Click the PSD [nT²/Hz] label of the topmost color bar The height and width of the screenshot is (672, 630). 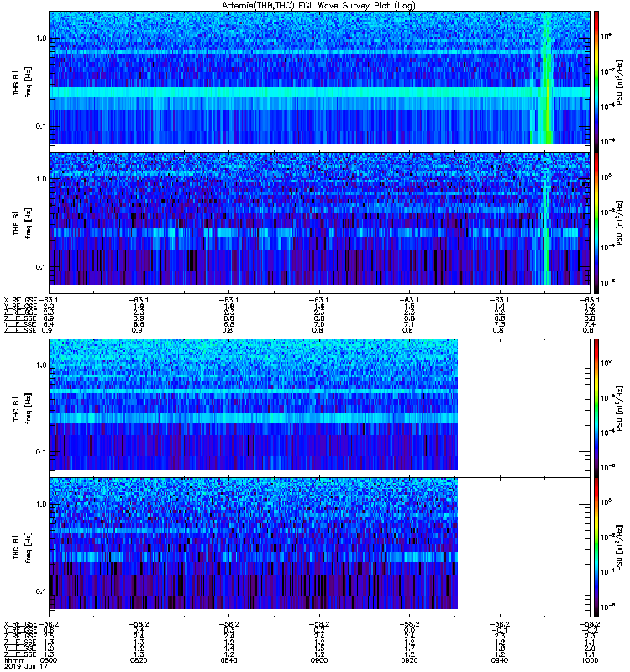(x=620, y=81)
